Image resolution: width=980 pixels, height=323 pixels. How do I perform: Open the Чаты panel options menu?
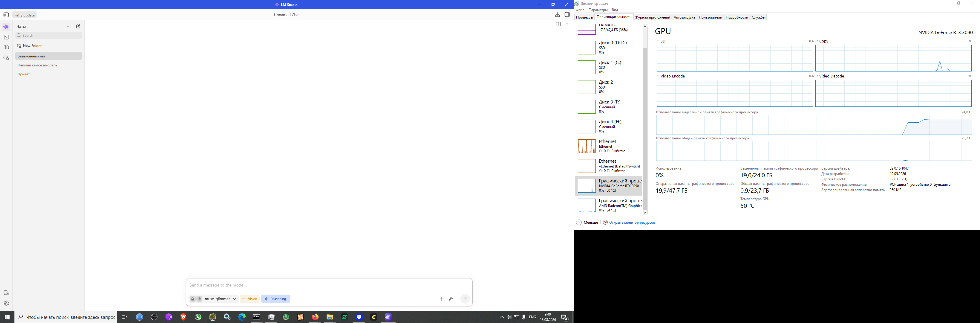click(69, 27)
